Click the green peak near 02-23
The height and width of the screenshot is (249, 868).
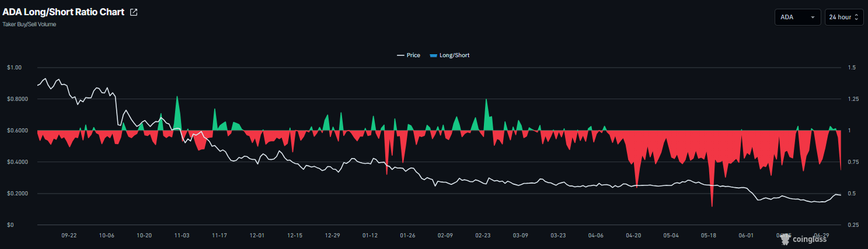click(486, 114)
